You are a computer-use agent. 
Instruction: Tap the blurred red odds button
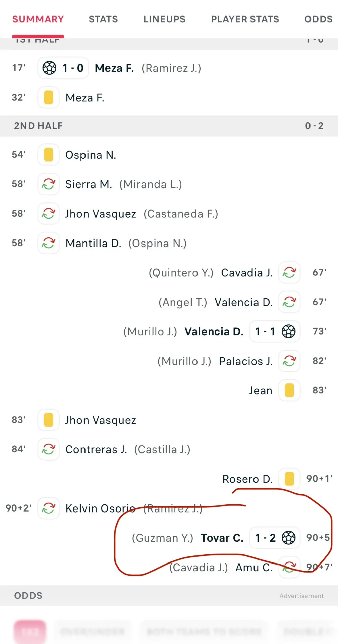pyautogui.click(x=30, y=632)
